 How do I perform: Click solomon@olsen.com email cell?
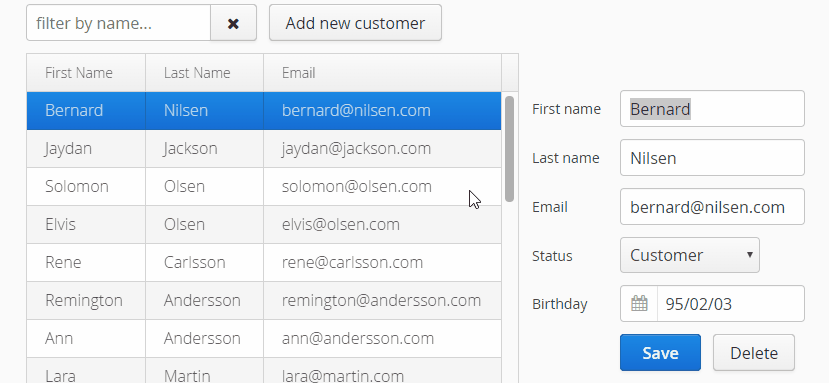pyautogui.click(x=382, y=187)
